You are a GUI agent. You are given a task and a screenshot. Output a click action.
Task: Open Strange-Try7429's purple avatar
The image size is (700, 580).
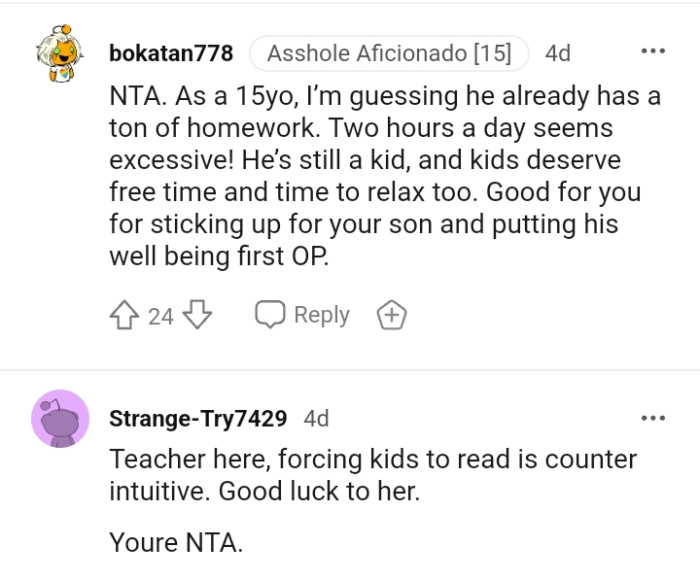(60, 418)
